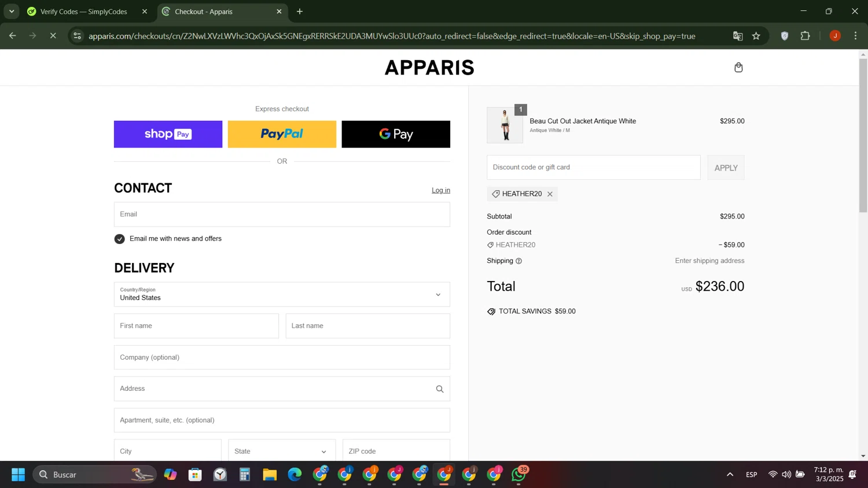This screenshot has width=868, height=488.
Task: Open the browser extensions icon
Action: pyautogui.click(x=806, y=36)
